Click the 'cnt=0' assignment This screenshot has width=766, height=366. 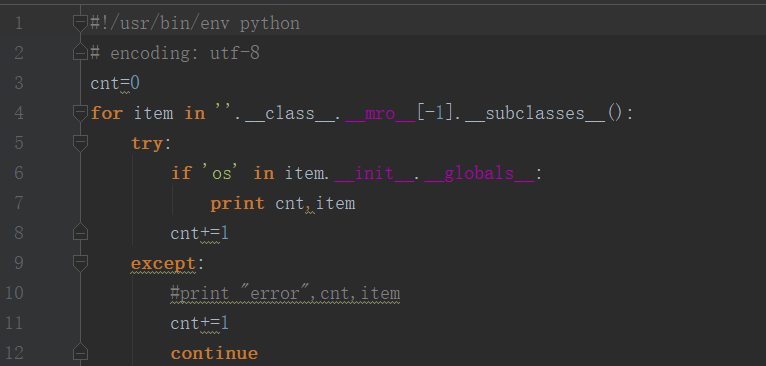tap(115, 83)
